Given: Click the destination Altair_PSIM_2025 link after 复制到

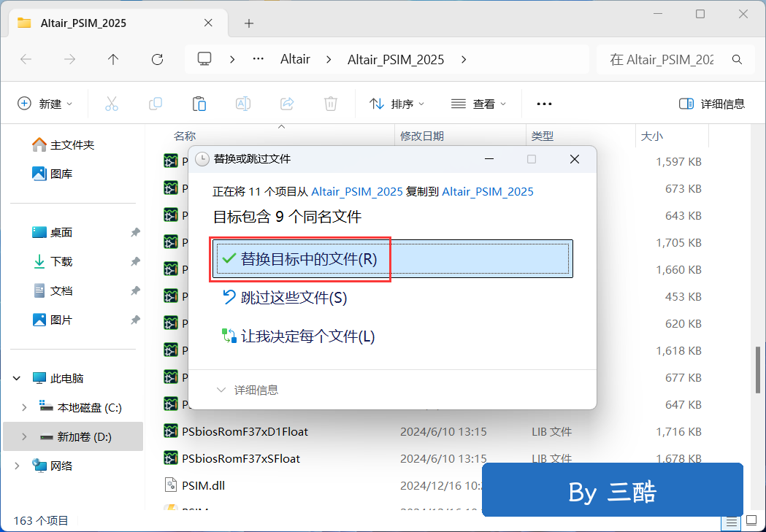Looking at the screenshot, I should (x=488, y=191).
